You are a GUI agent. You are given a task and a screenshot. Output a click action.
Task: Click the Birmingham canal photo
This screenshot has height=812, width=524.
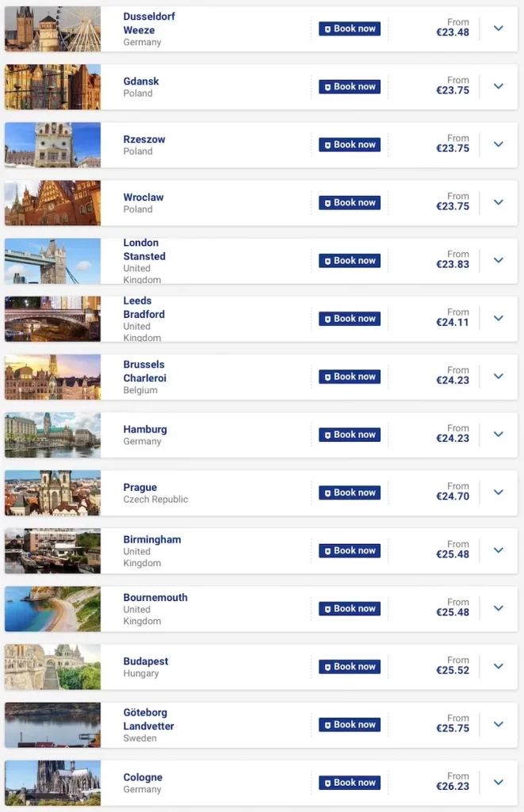tap(52, 551)
